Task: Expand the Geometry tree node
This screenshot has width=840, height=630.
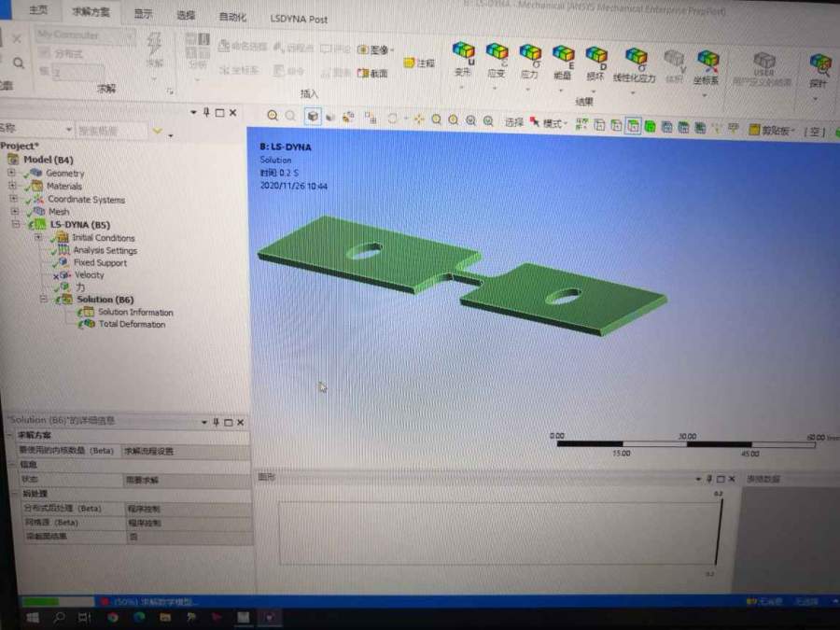Action: pyautogui.click(x=11, y=173)
